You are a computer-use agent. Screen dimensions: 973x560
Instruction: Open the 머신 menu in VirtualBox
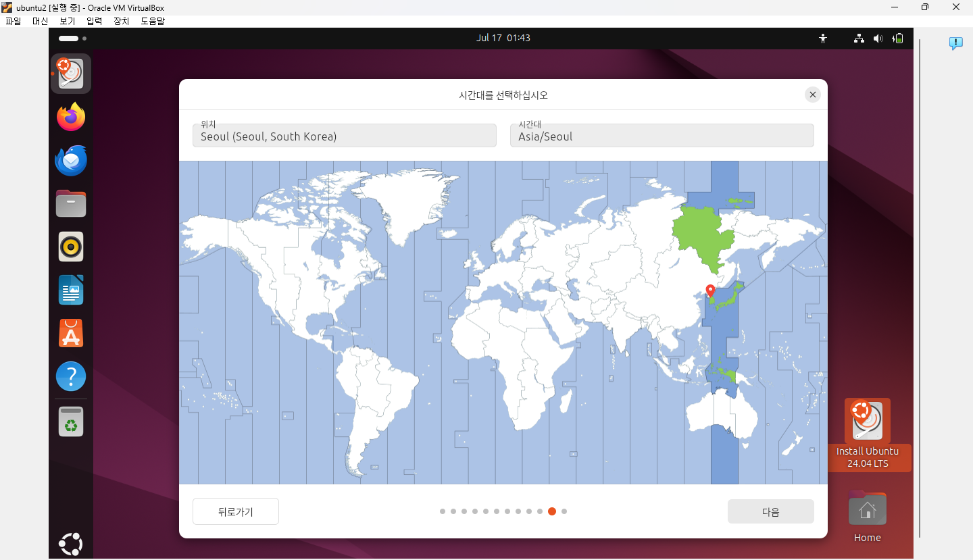click(41, 21)
